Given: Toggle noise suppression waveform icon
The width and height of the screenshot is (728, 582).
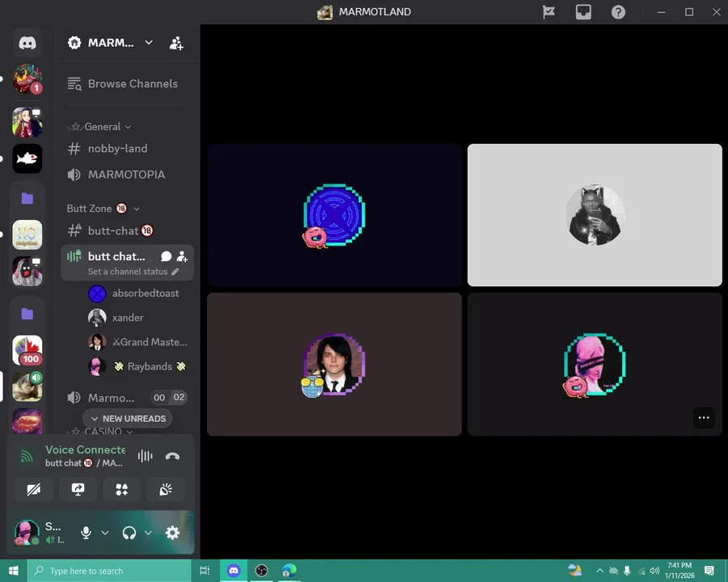Looking at the screenshot, I should [x=146, y=456].
